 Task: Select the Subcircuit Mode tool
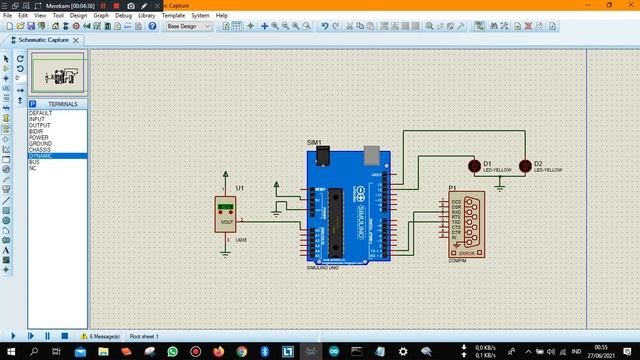coord(6,118)
